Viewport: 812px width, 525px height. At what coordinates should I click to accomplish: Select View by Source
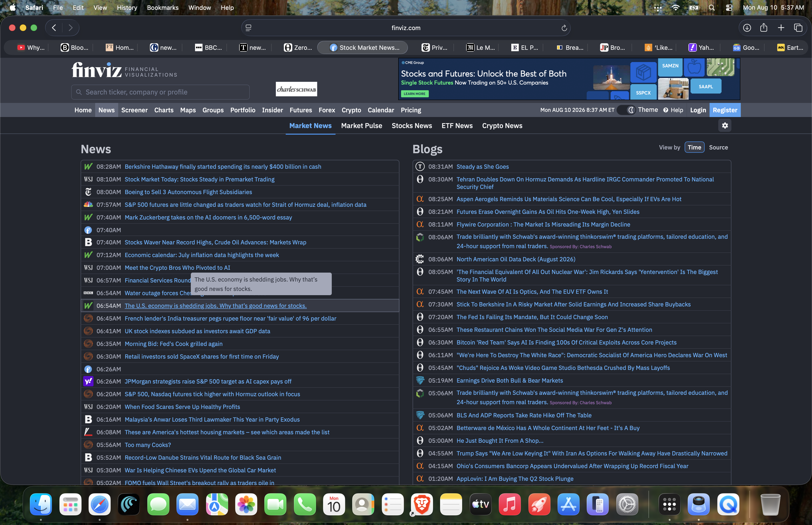point(718,147)
